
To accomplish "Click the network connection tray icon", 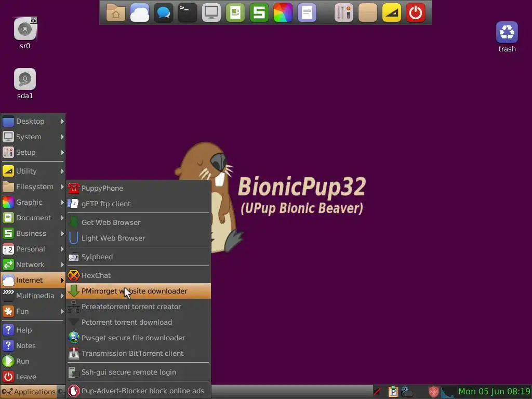I will pyautogui.click(x=407, y=392).
